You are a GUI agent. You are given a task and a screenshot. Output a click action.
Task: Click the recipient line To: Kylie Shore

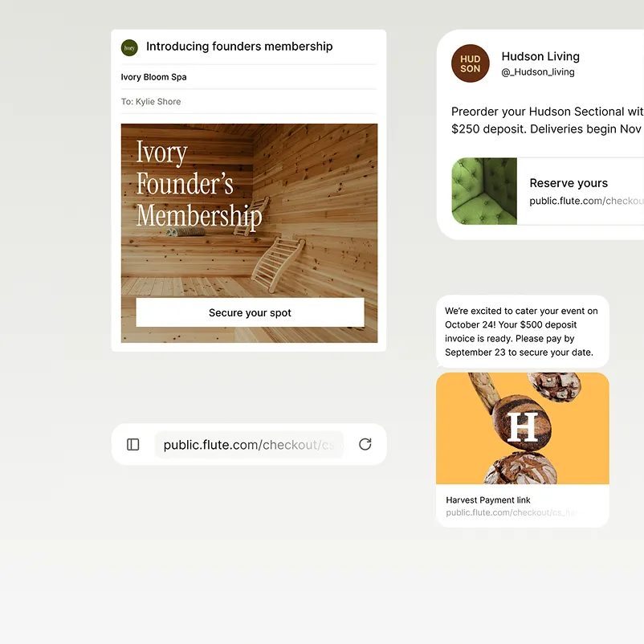pos(151,101)
